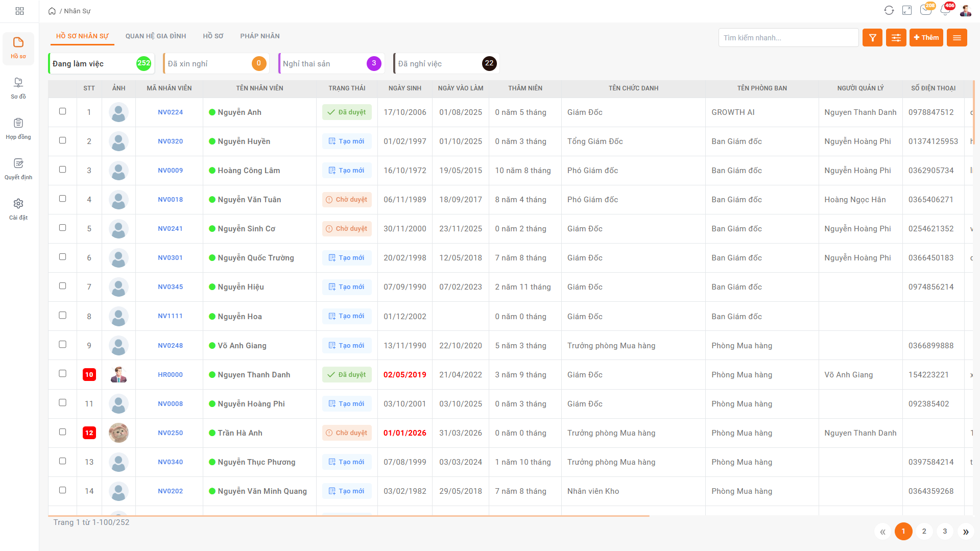Open the Hợp đồng sidebar icon
Viewport: 980px width, 551px height.
coord(18,128)
